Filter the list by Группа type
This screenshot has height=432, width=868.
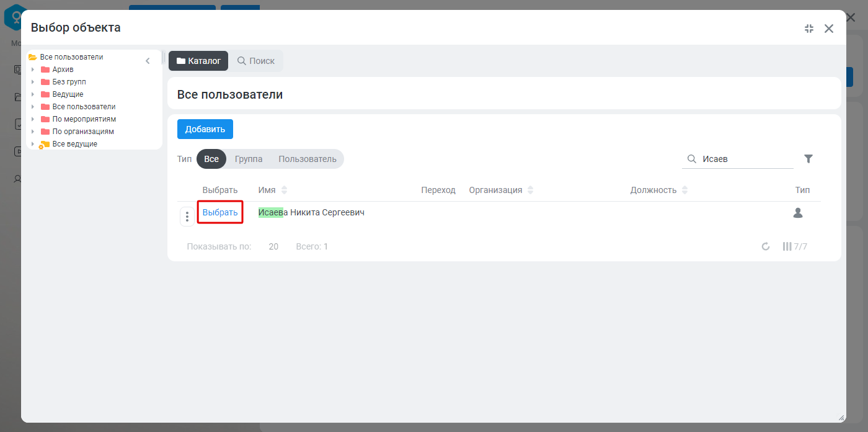pyautogui.click(x=249, y=159)
